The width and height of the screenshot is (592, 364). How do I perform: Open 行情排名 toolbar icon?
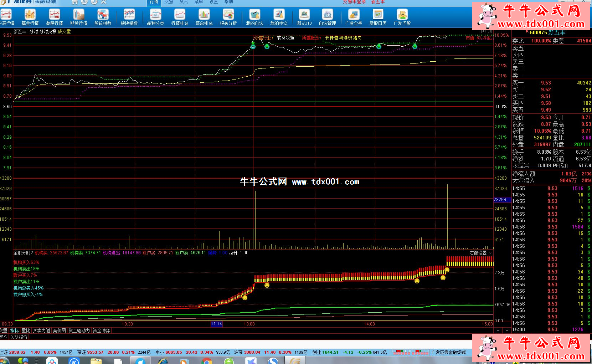pos(180,17)
